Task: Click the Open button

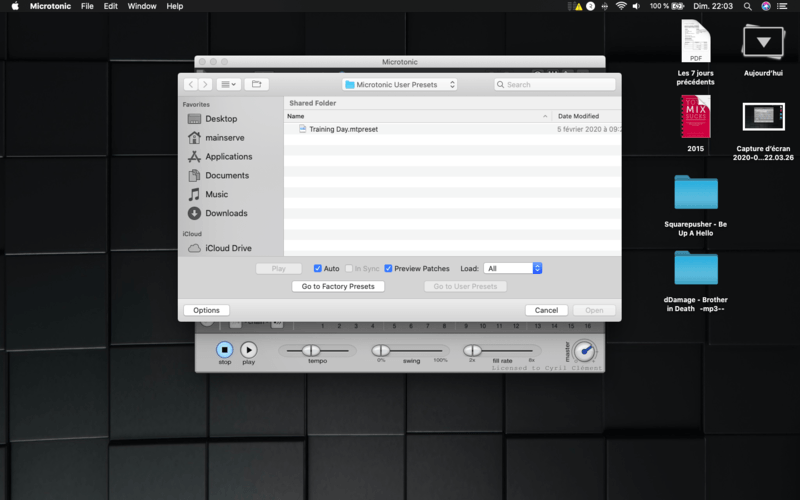Action: (x=594, y=310)
